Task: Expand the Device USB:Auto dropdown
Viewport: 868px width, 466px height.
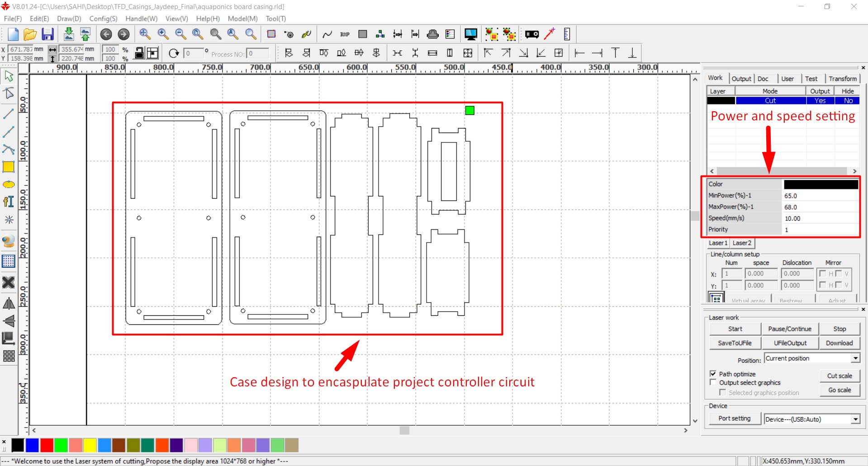Action: (x=855, y=419)
